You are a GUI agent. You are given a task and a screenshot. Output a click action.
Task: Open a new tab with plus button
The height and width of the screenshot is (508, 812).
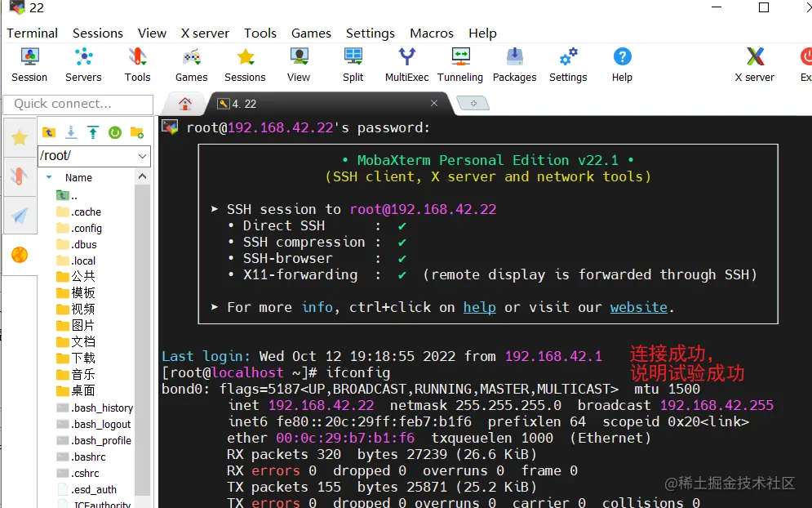tap(473, 103)
